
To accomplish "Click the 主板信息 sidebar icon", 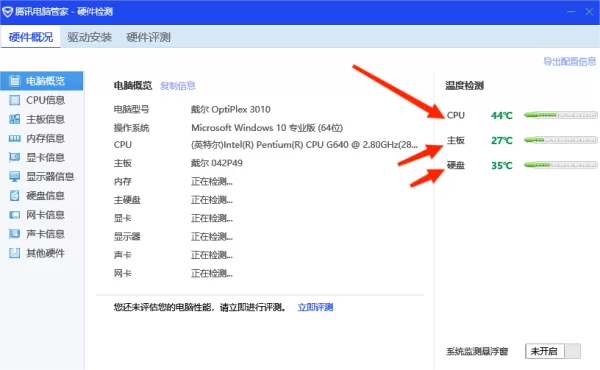I will (x=15, y=119).
